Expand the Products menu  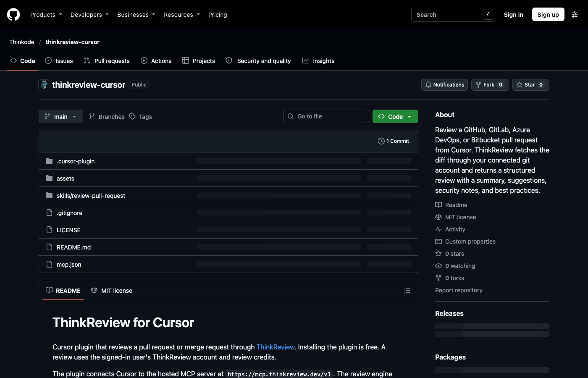(x=46, y=15)
